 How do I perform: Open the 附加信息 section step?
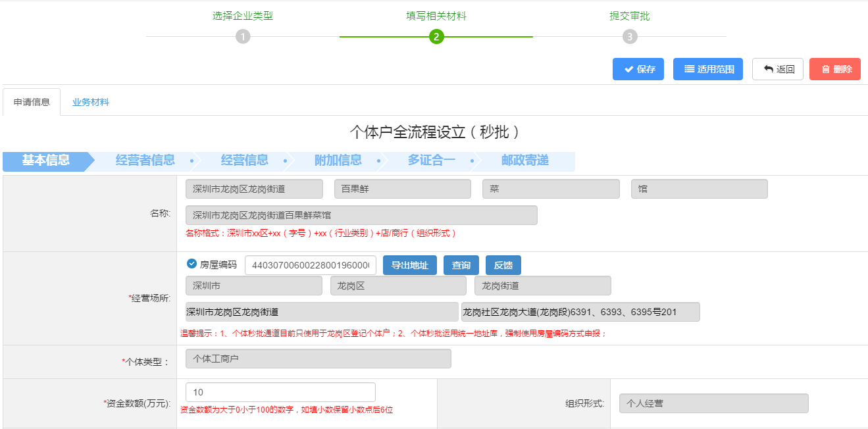pyautogui.click(x=338, y=161)
